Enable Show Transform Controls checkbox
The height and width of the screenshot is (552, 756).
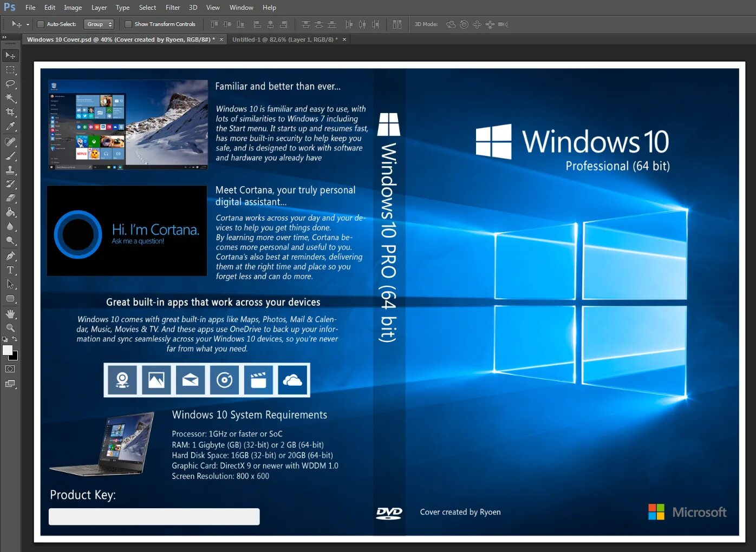pos(128,24)
